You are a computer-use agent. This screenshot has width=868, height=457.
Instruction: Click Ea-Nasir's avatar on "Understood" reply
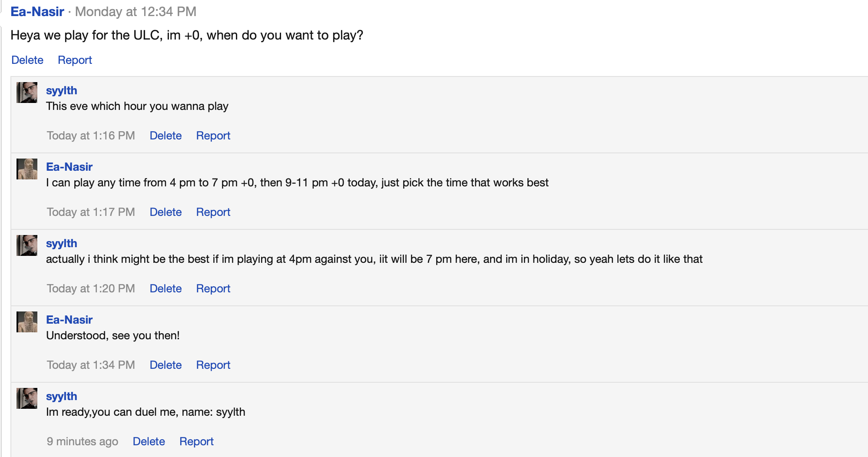click(x=27, y=322)
